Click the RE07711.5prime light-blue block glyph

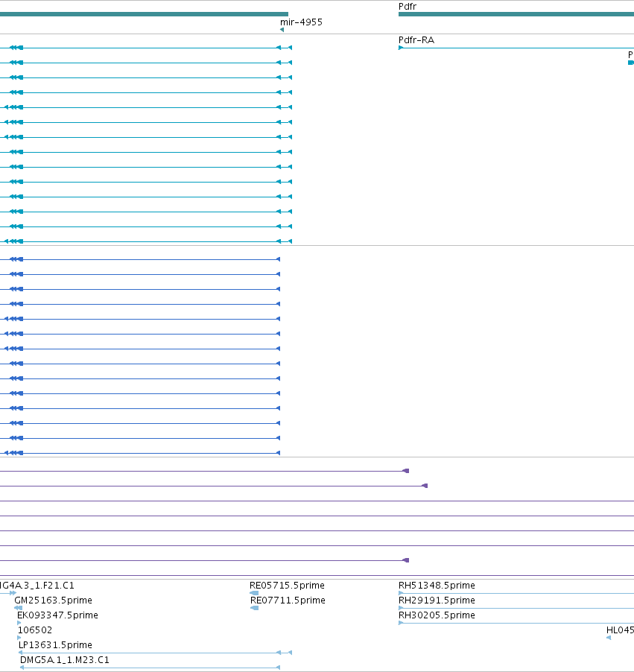click(254, 608)
